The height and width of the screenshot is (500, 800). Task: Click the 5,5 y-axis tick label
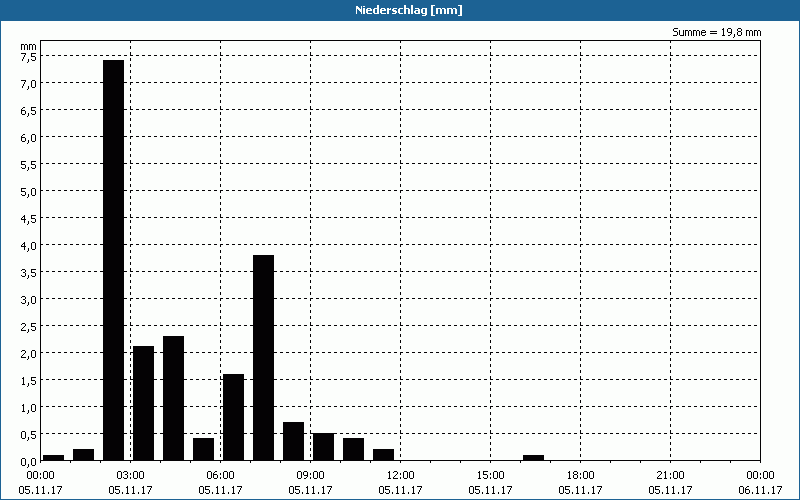(x=28, y=165)
